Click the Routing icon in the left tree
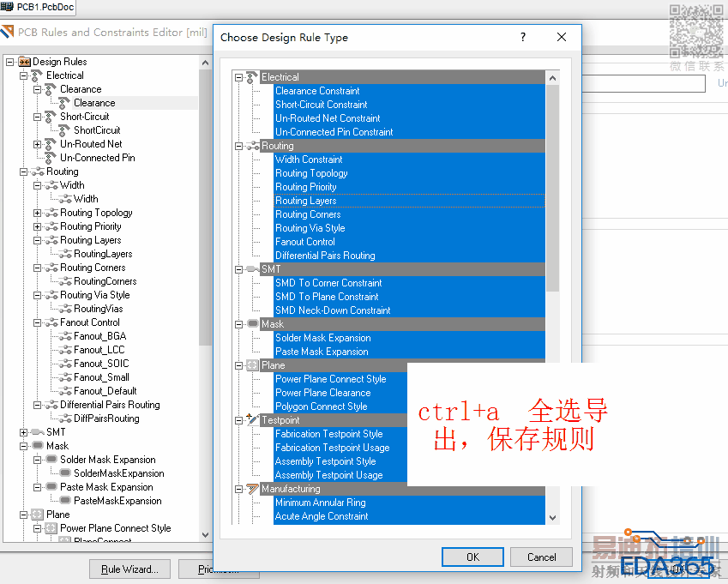The image size is (728, 584). [x=38, y=172]
